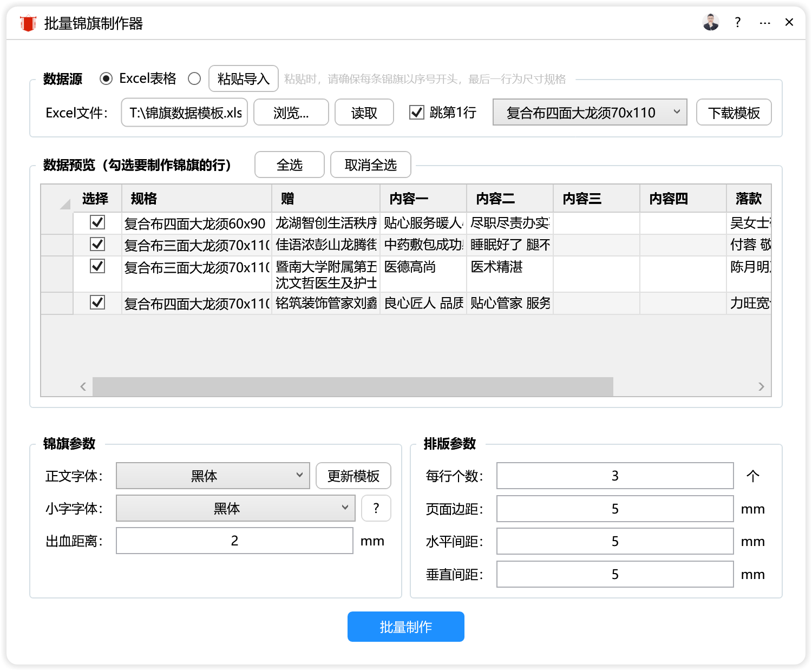Toggle the 跳第1行 checkbox
This screenshot has width=812, height=671.
point(417,113)
